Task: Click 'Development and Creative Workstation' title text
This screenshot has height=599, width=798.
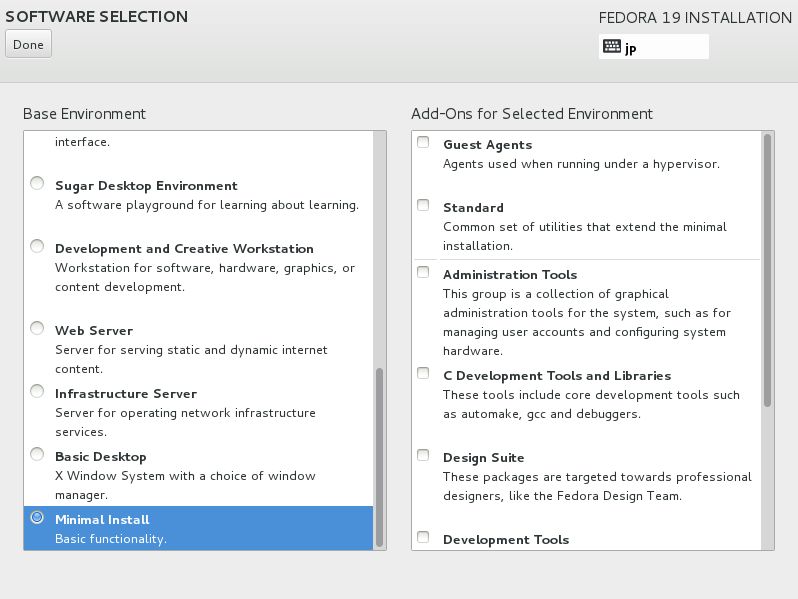Action: click(184, 249)
